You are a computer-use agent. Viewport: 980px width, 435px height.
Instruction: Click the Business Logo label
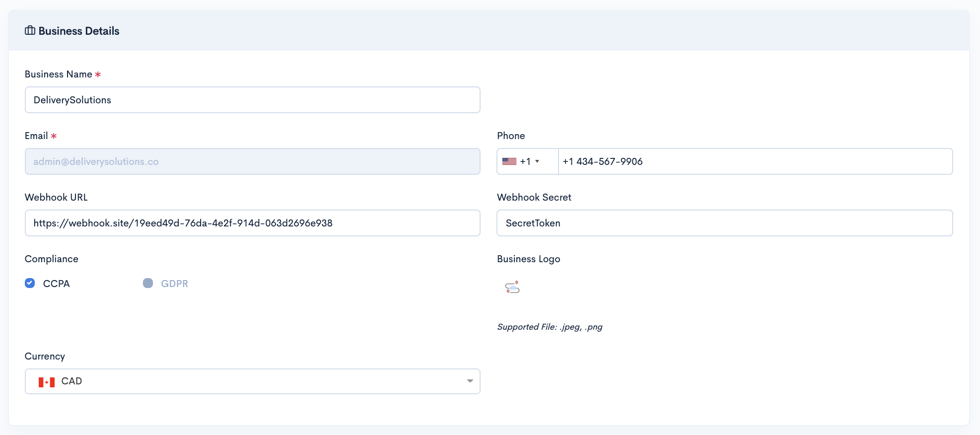click(x=529, y=259)
